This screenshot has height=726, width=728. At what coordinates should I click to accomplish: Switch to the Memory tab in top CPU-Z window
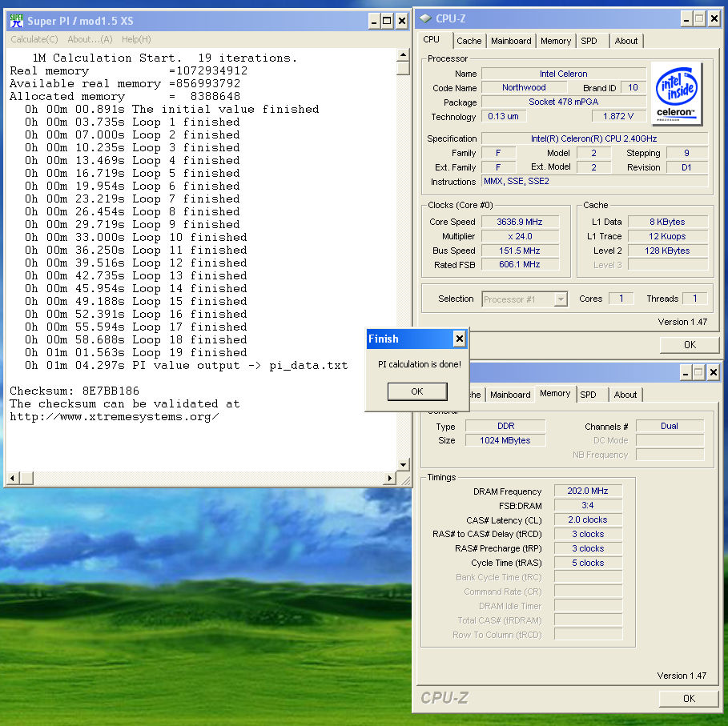[555, 41]
